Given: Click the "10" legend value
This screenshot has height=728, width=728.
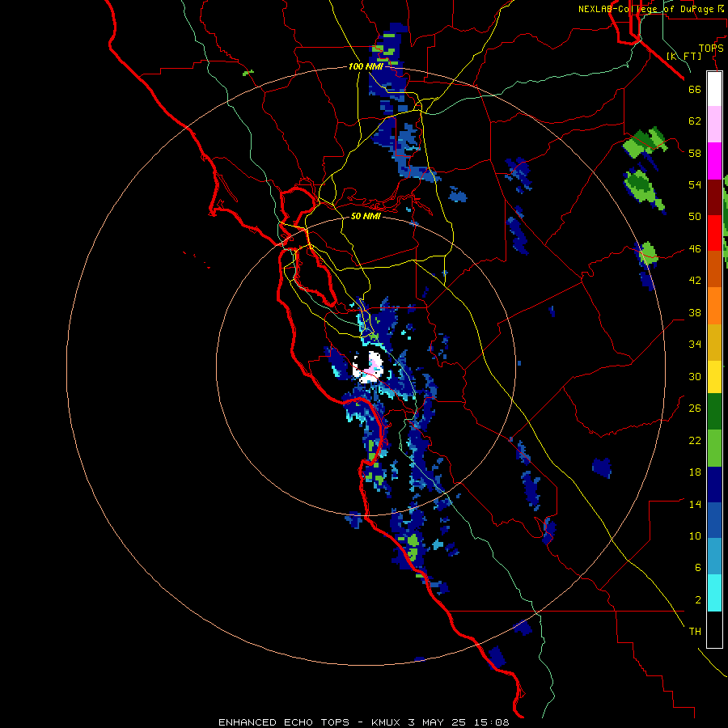Looking at the screenshot, I should [695, 535].
